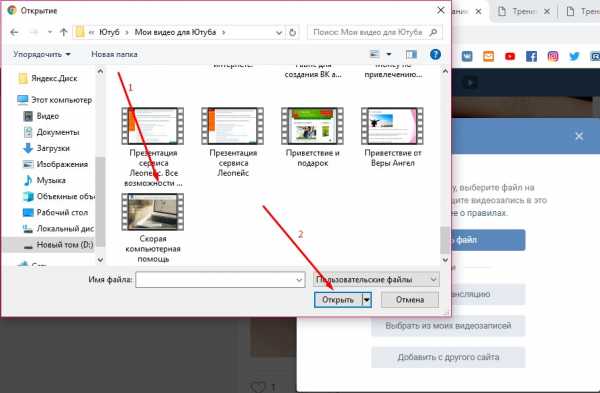This screenshot has height=393, width=600.
Task: Open the orange mail icon in browser
Action: pos(488,57)
